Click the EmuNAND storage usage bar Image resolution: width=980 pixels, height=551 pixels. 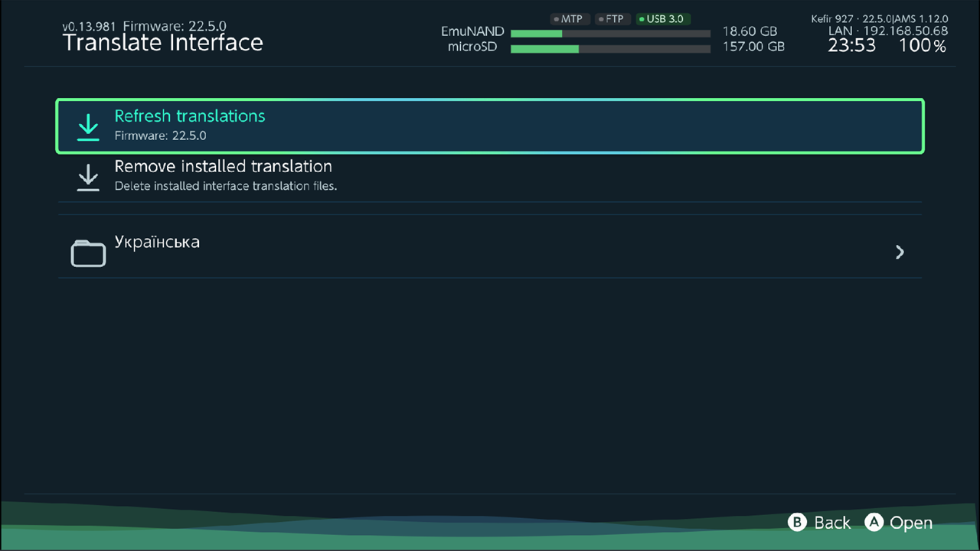coord(610,34)
